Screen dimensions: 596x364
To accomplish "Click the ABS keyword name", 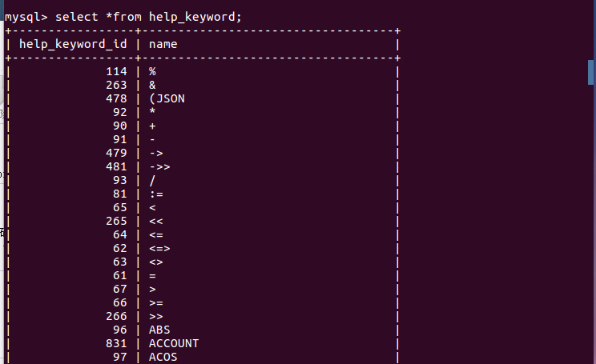I will pyautogui.click(x=159, y=330).
